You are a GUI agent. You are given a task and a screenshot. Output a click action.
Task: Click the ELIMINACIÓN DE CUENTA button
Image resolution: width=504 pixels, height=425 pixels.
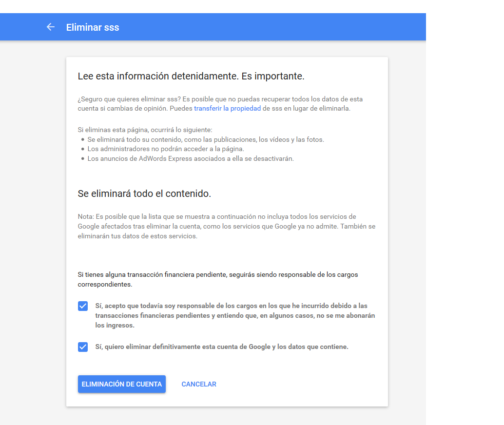tap(122, 384)
